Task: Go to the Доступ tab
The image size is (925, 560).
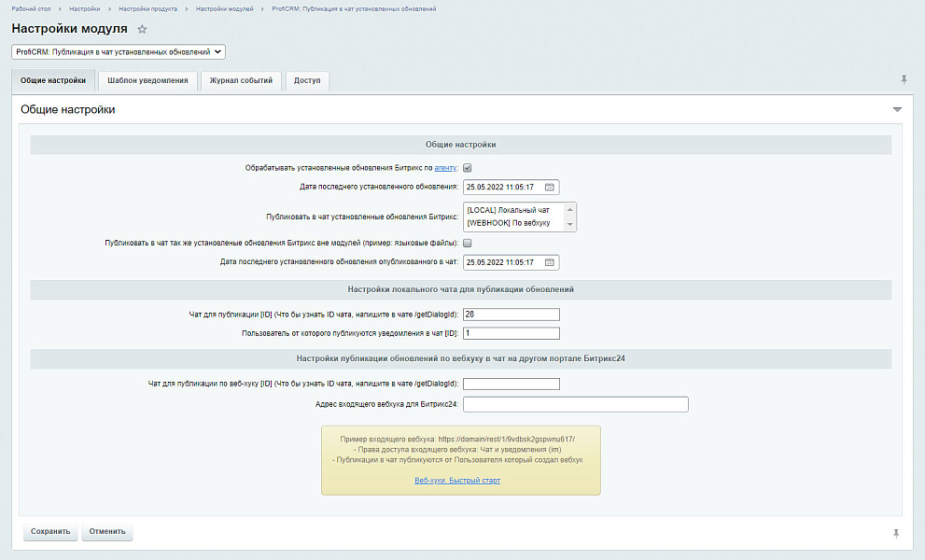Action: click(307, 81)
